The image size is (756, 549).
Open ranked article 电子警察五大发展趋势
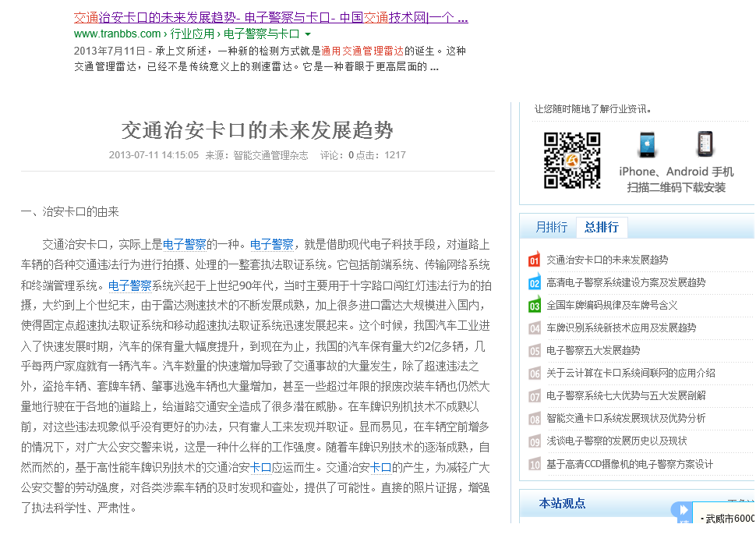click(x=593, y=350)
